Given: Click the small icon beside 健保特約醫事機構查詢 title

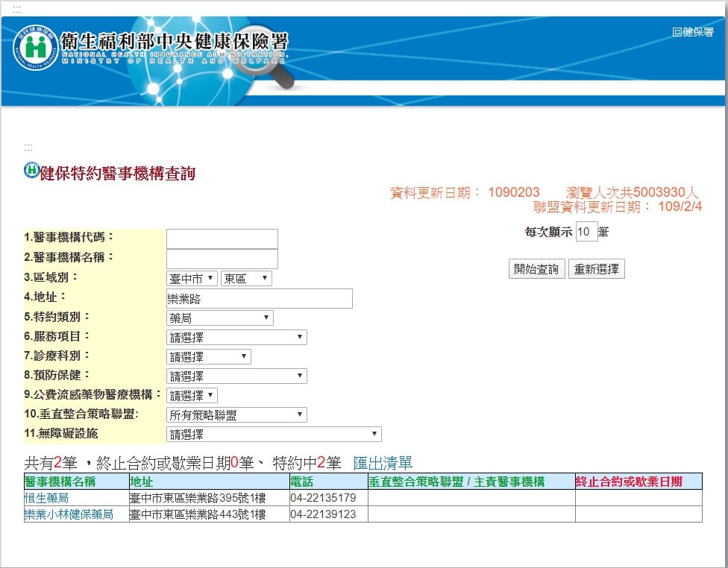Looking at the screenshot, I should [x=31, y=171].
